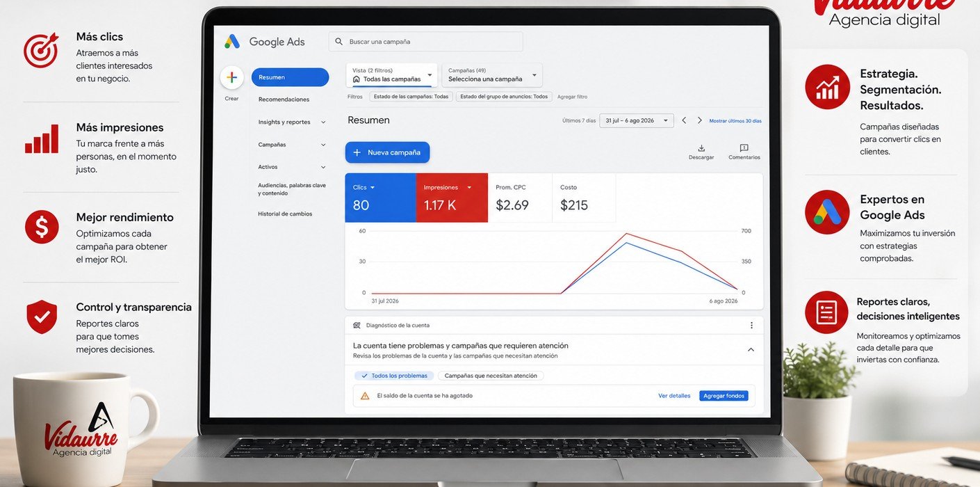Collapse the account problems section
The width and height of the screenshot is (980, 487).
(751, 350)
